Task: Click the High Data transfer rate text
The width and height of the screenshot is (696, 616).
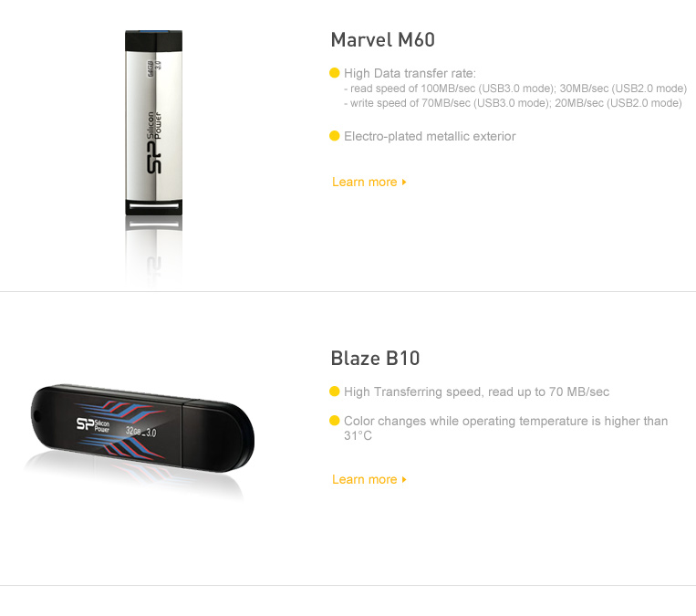Action: point(410,73)
